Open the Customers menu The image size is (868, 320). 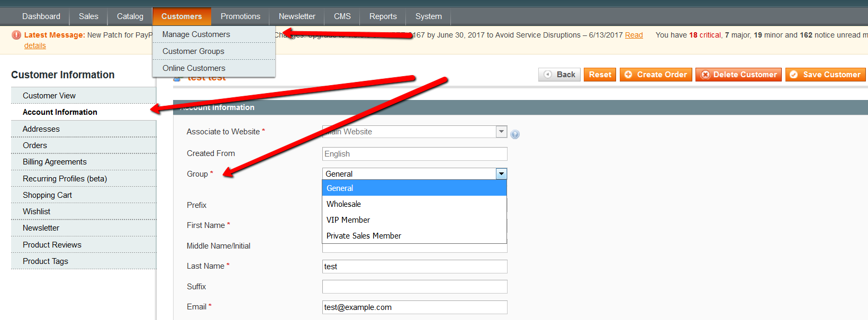182,16
